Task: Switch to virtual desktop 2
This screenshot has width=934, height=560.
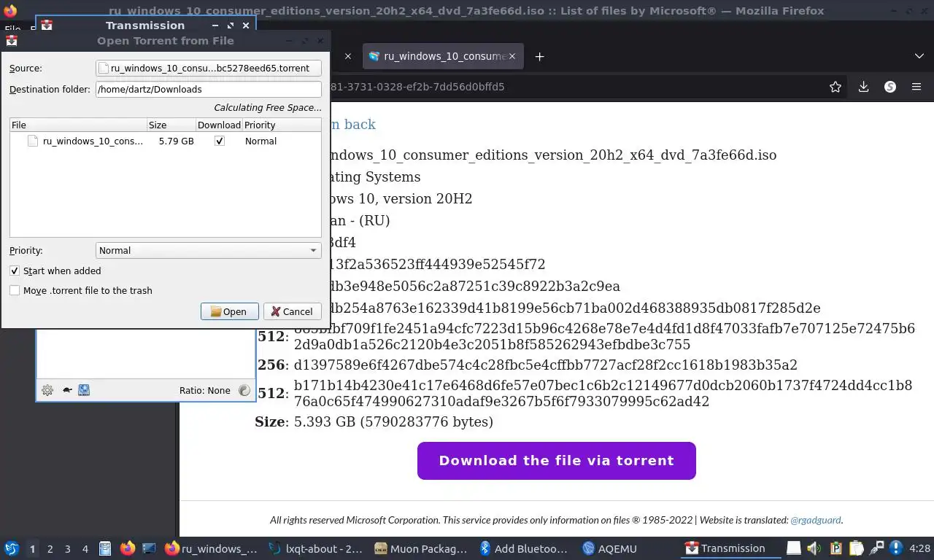Action: (x=50, y=548)
